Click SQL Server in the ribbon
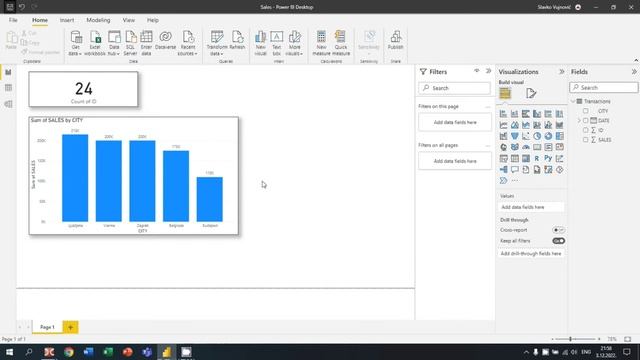This screenshot has width=640, height=360. pos(130,43)
